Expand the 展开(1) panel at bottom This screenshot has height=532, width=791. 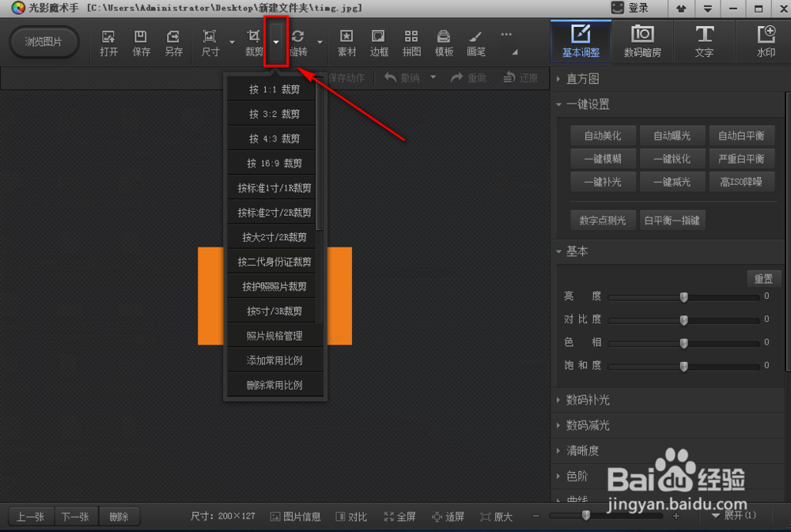point(734,515)
